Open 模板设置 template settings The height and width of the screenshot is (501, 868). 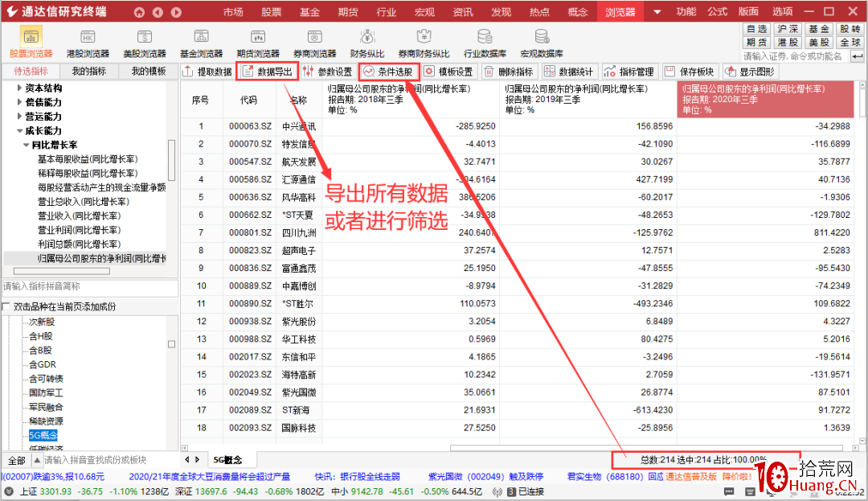[449, 72]
